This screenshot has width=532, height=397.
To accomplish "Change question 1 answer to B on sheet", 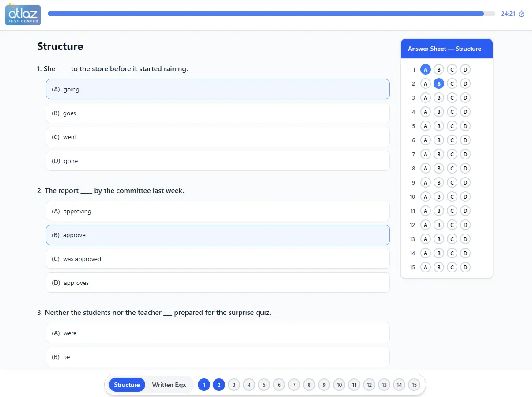I will (438, 69).
